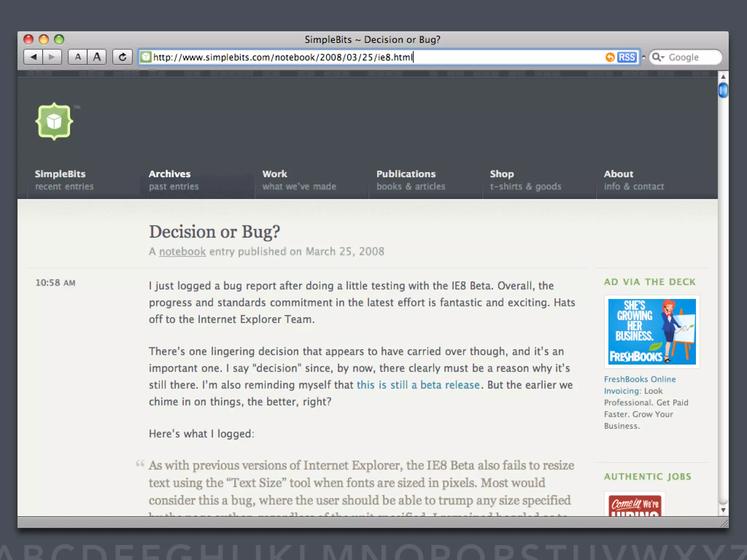Viewport: 747px width, 560px height.
Task: Click inside the URL address field
Action: [x=365, y=57]
